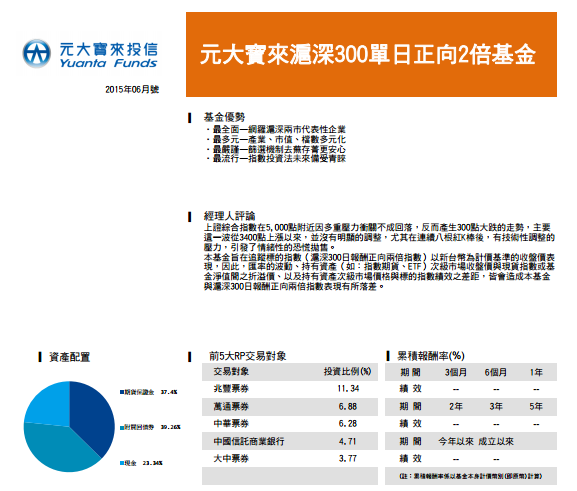Image resolution: width=577 pixels, height=491 pixels.
Task: Click the 資產配置 section heading
Action: click(x=70, y=357)
